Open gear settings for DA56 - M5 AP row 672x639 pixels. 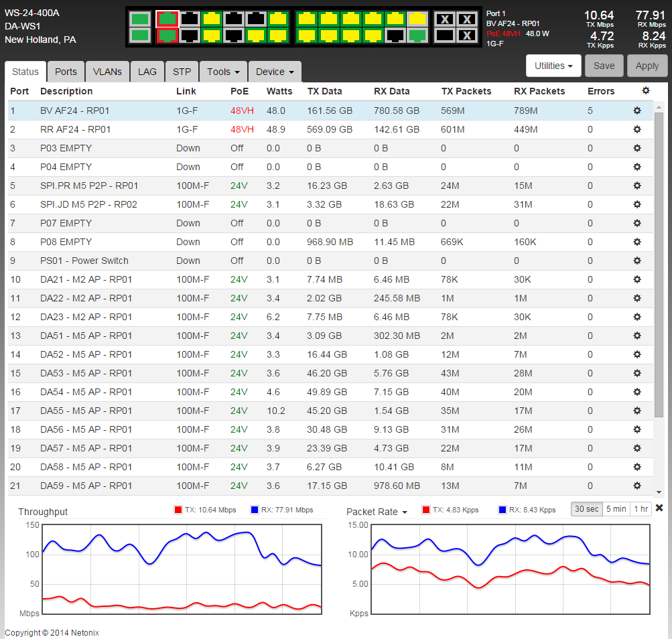click(x=637, y=429)
